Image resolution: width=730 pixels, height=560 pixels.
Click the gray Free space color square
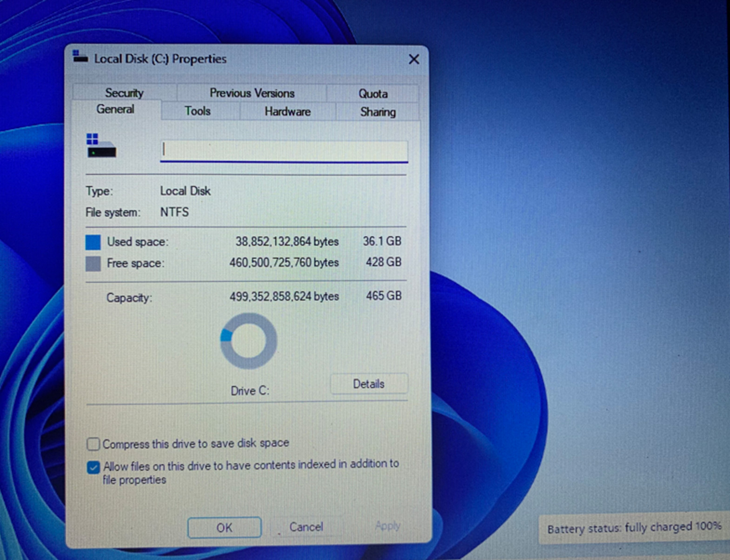[93, 264]
